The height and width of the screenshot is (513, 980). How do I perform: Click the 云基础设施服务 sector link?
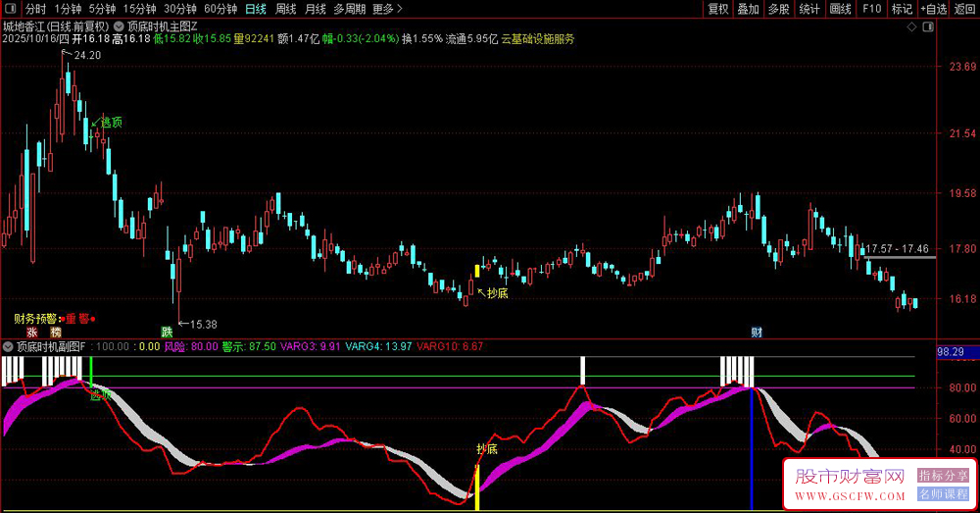[538, 39]
